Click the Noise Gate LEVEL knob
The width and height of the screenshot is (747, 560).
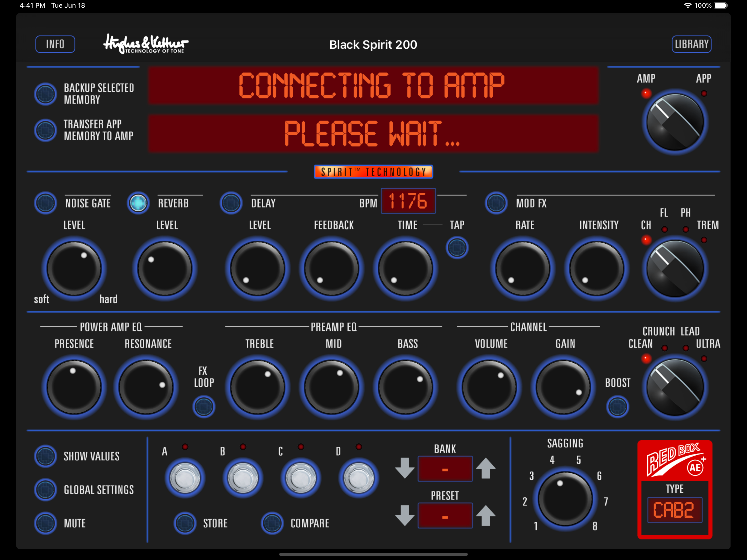74,269
